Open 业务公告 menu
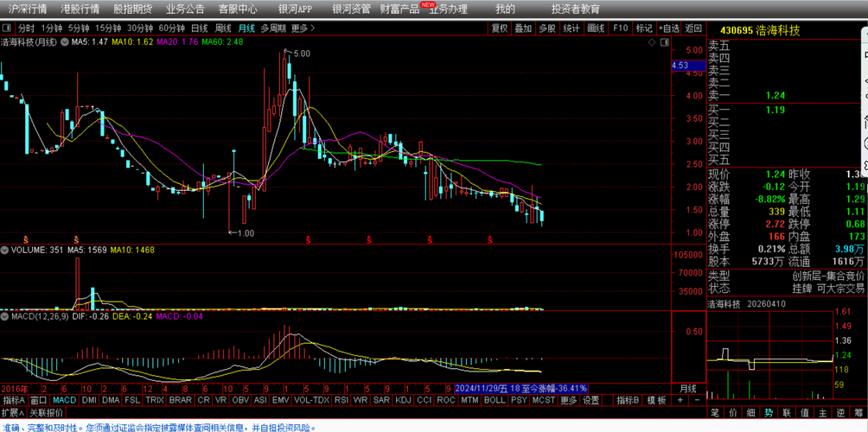Image resolution: width=868 pixels, height=432 pixels. coord(185,10)
